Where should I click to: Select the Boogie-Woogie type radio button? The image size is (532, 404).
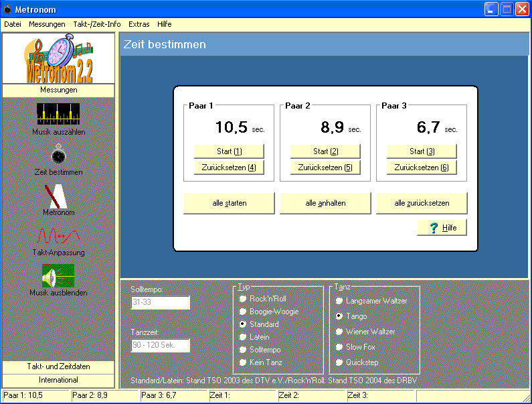pyautogui.click(x=243, y=312)
